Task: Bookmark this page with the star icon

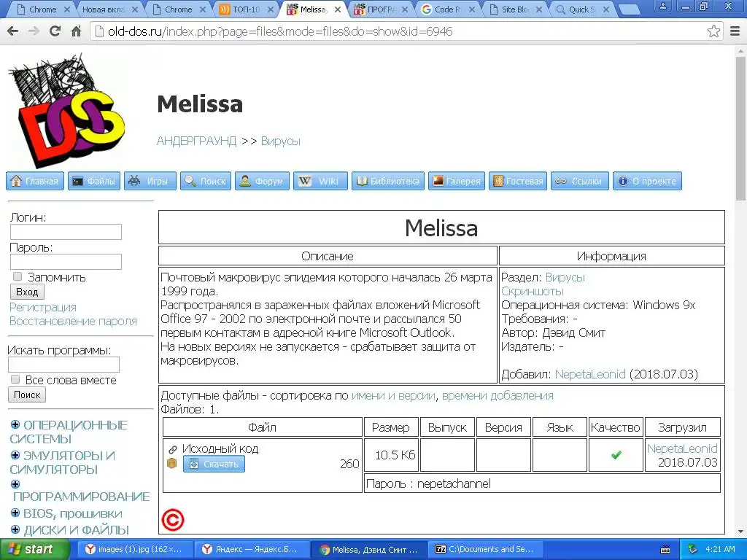Action: click(x=713, y=31)
